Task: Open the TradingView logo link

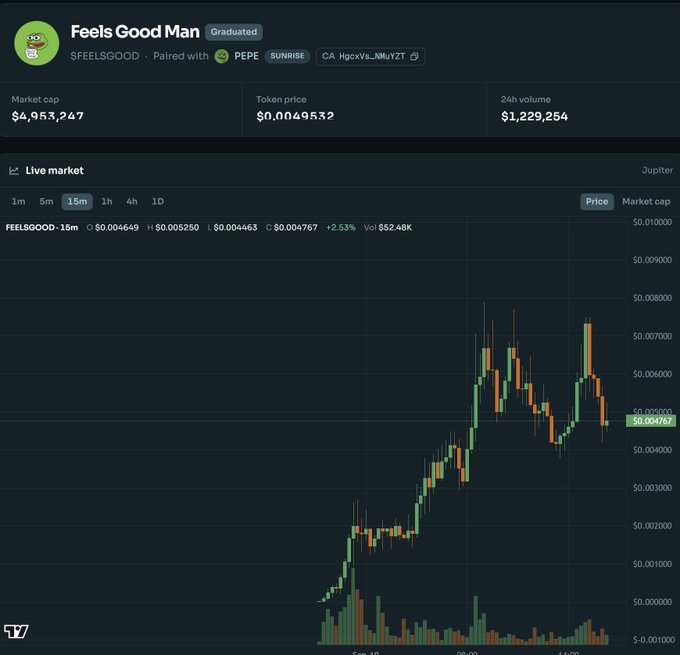Action: (16, 631)
